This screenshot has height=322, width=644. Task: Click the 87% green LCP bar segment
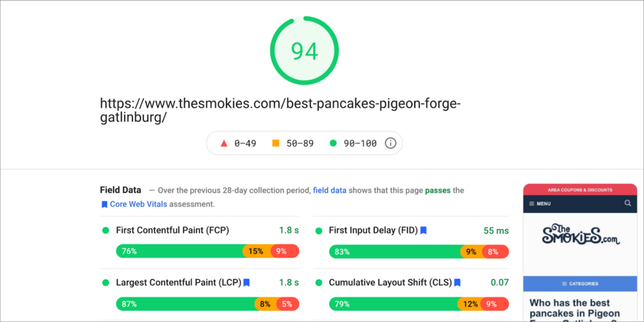tap(187, 304)
